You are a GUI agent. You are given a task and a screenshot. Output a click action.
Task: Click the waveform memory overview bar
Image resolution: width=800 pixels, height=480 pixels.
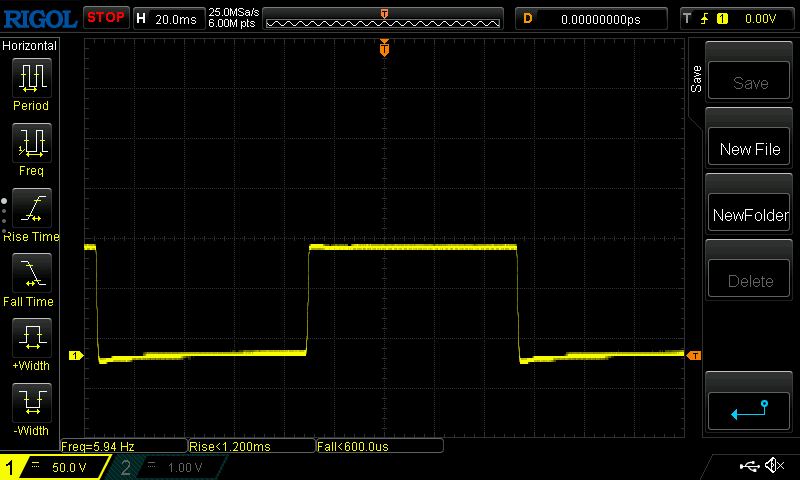click(x=384, y=18)
